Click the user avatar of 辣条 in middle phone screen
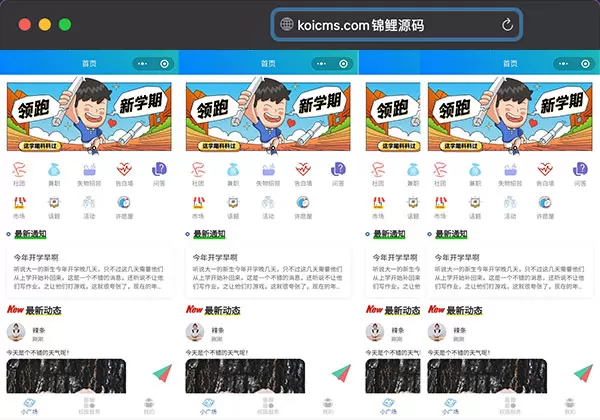600x420 pixels. tap(195, 332)
